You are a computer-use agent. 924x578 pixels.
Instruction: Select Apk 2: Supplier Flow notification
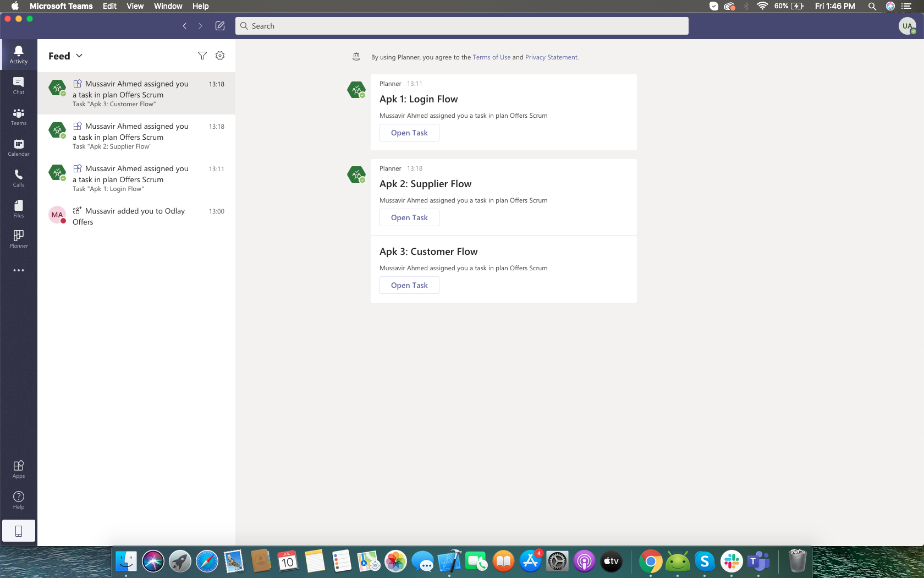tap(136, 136)
